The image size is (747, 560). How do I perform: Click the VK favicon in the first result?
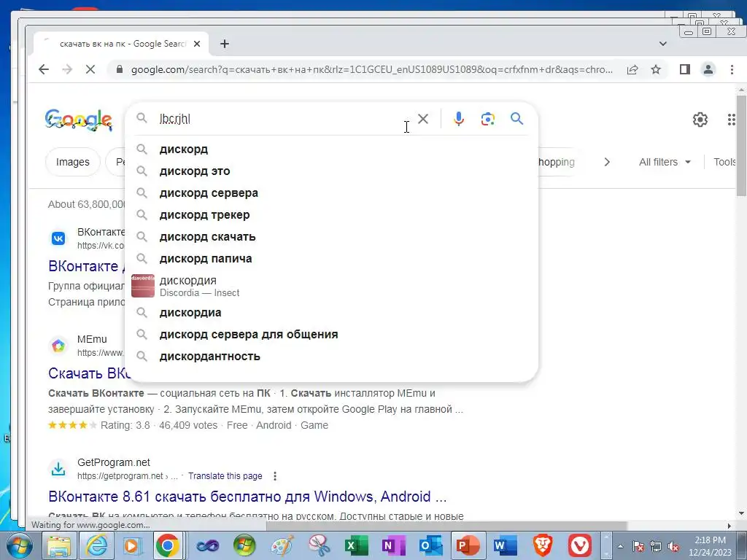58,238
